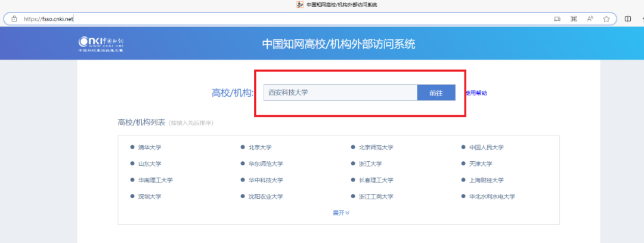Select 深圳大学 from the list
644x243 pixels.
tap(150, 196)
